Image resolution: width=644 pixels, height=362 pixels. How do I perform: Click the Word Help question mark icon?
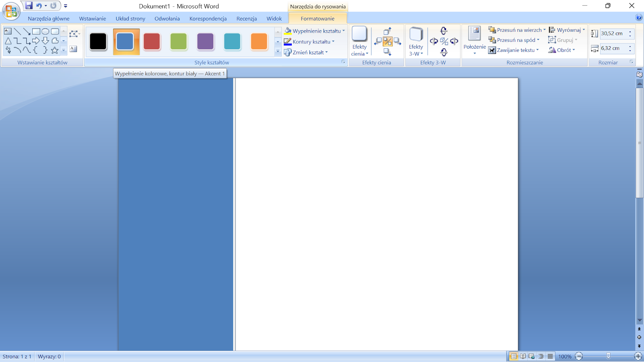click(639, 17)
